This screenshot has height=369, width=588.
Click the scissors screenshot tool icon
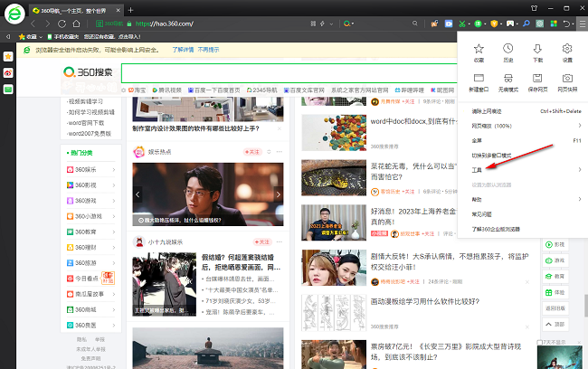coord(462,24)
